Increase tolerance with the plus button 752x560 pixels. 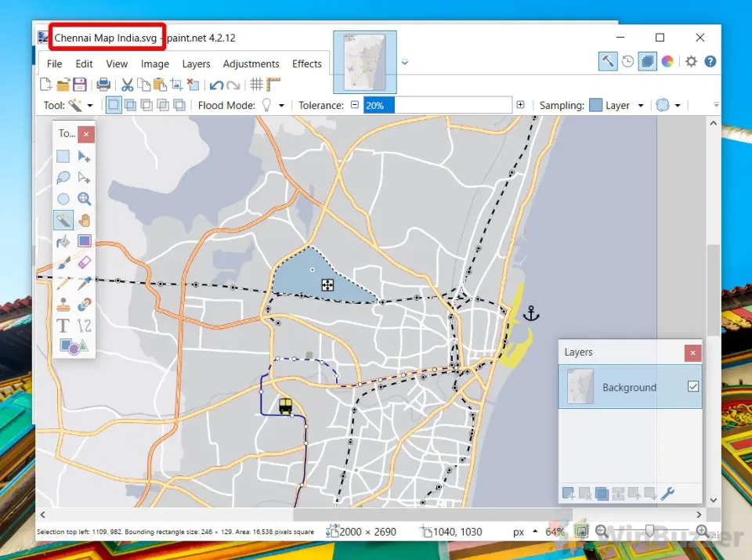[520, 105]
